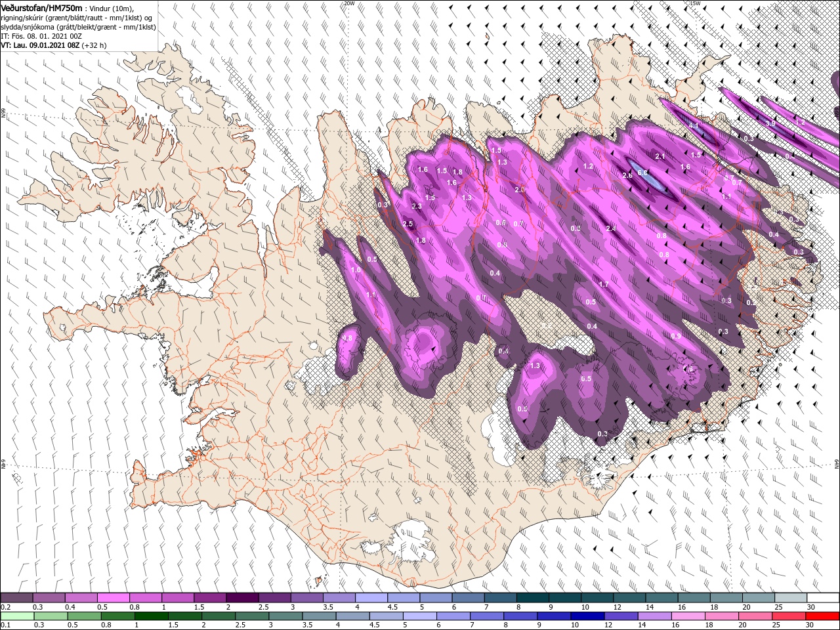Viewport: 840px width, 630px height.
Task: Click the 4.1 snowfall value on map
Action: point(694,125)
